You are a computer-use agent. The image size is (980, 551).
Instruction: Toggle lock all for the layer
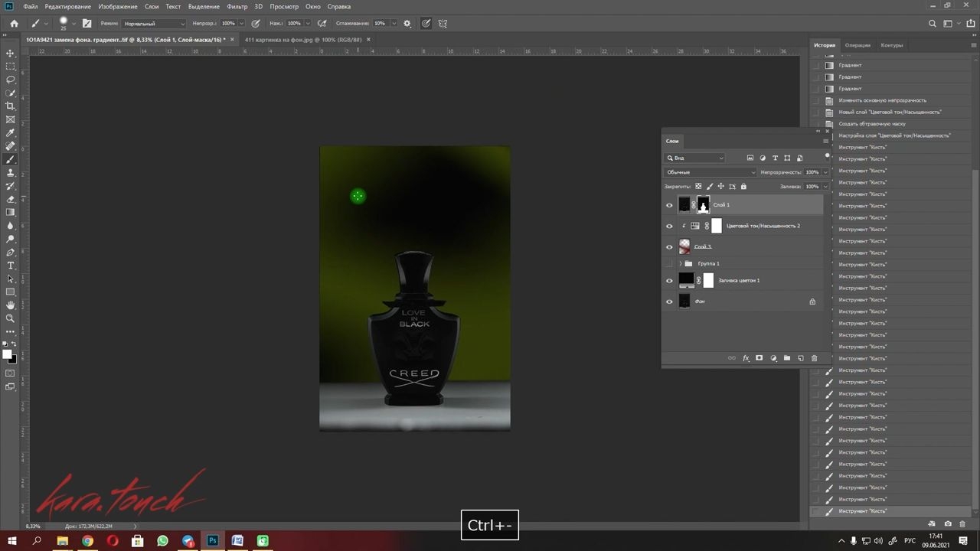[x=743, y=186]
